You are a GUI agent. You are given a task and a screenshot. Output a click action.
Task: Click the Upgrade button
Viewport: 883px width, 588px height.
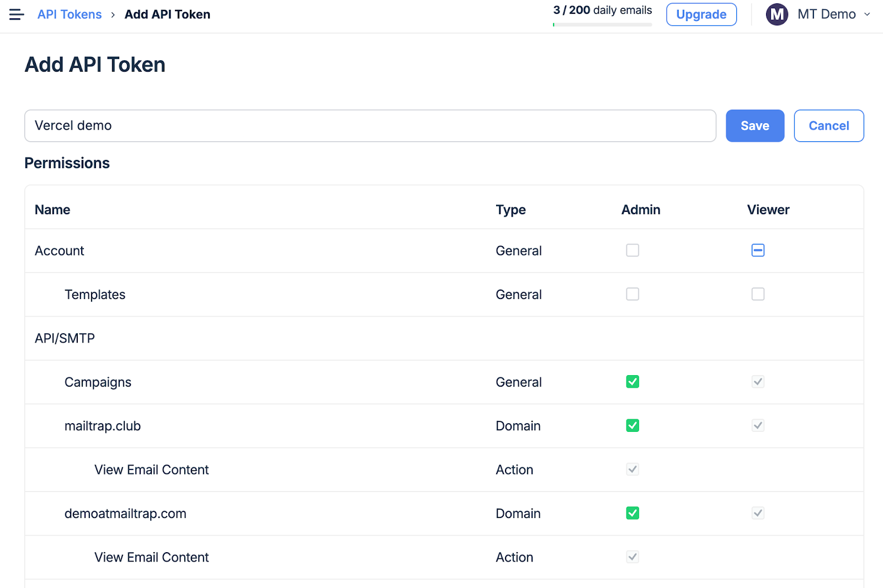point(701,15)
